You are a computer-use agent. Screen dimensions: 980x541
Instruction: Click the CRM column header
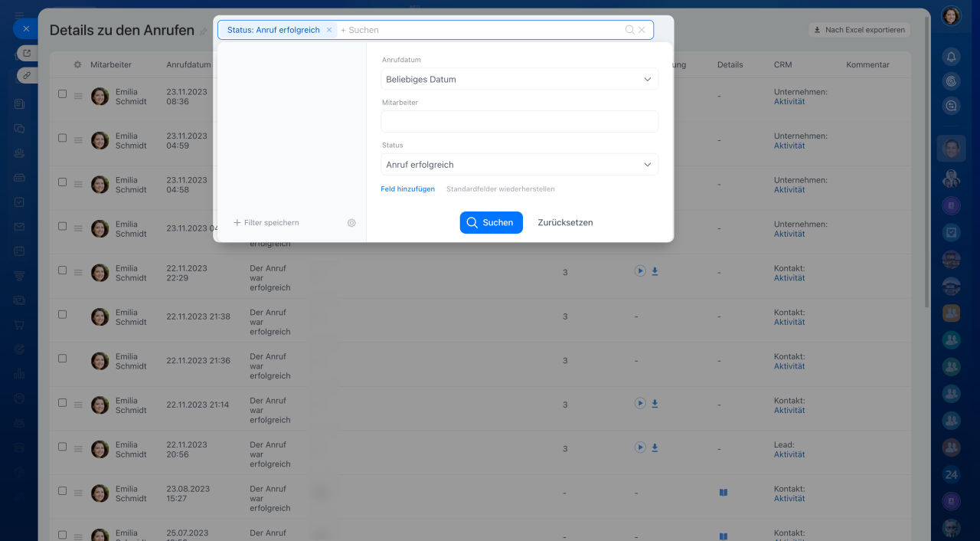[x=783, y=65]
